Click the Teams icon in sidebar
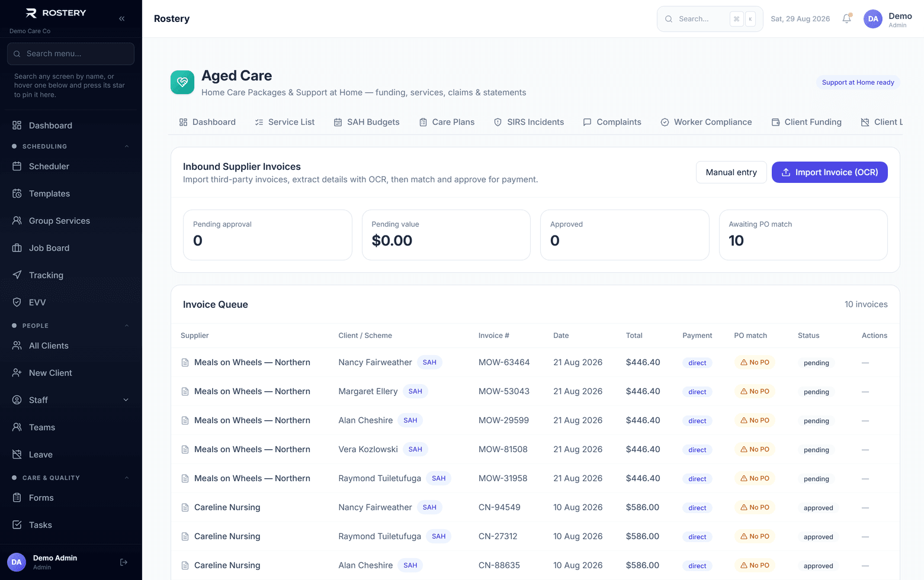Viewport: 924px width, 580px height. click(x=17, y=427)
